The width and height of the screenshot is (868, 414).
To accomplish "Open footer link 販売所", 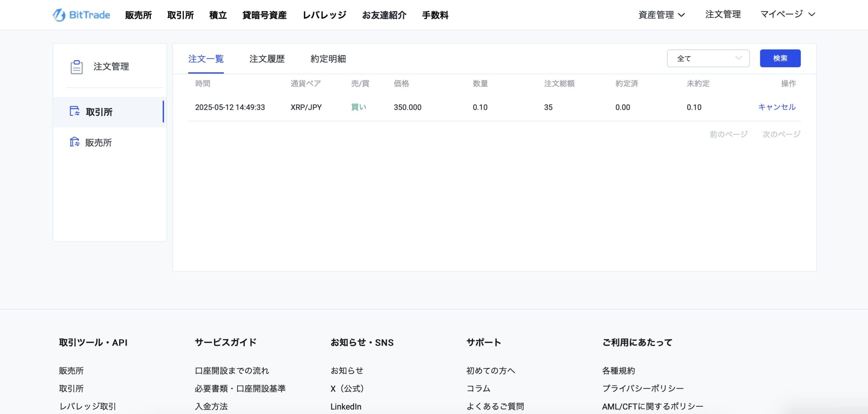I will tap(71, 371).
